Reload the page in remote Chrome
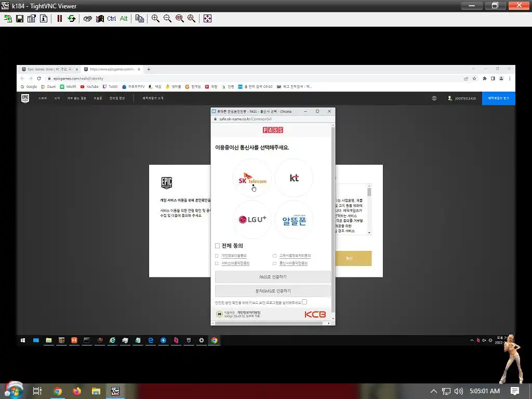 [x=39, y=78]
